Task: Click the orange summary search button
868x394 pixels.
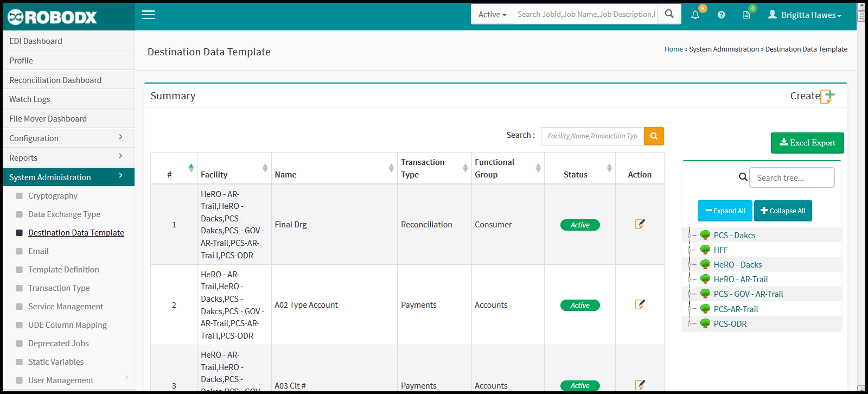Action: click(654, 136)
